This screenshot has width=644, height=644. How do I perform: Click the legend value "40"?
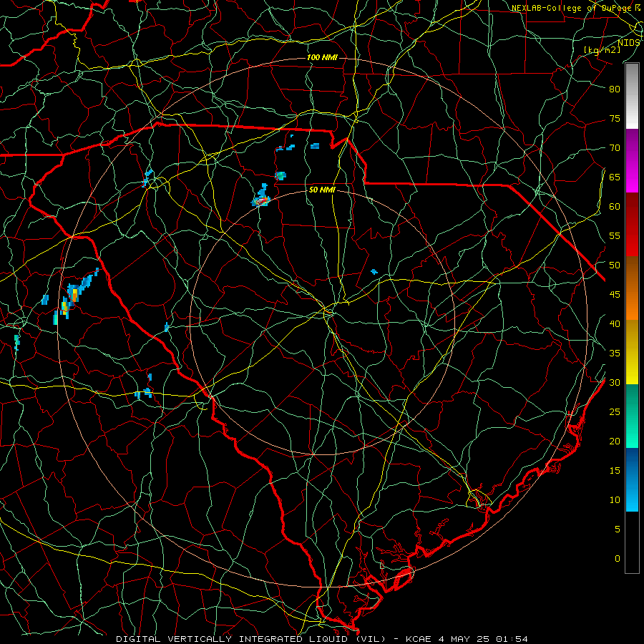(615, 323)
